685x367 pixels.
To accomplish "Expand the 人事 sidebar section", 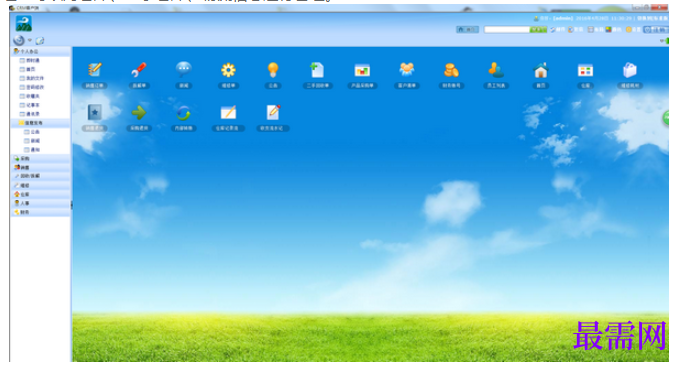I will tap(40, 203).
